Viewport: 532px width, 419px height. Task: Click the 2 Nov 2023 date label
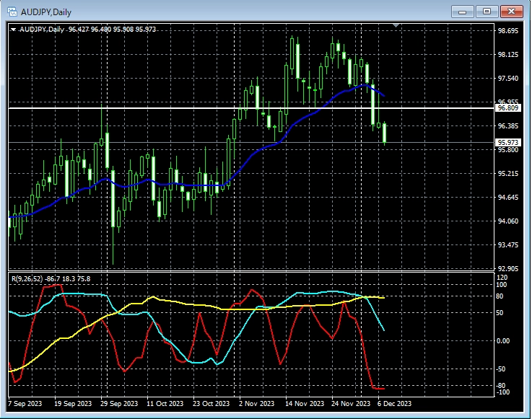(256, 404)
